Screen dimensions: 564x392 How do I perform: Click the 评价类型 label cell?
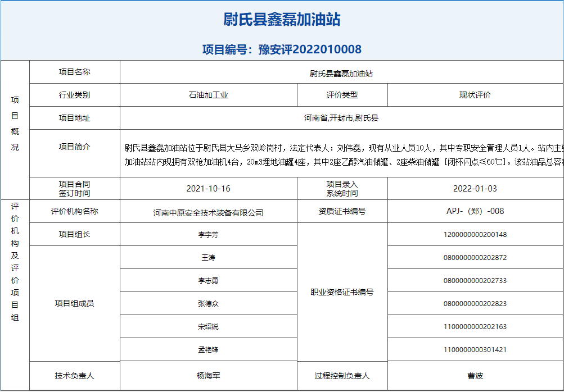click(342, 95)
